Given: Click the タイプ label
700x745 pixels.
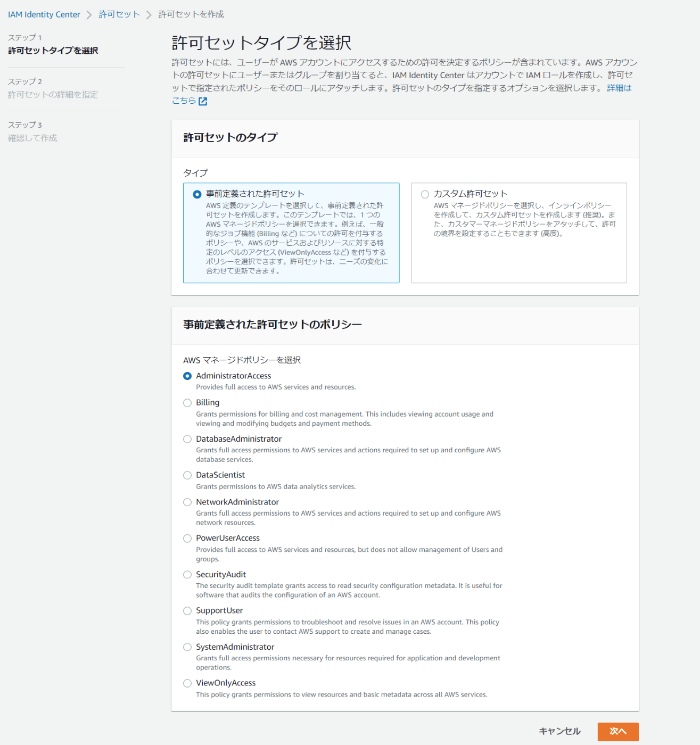Looking at the screenshot, I should tap(195, 173).
